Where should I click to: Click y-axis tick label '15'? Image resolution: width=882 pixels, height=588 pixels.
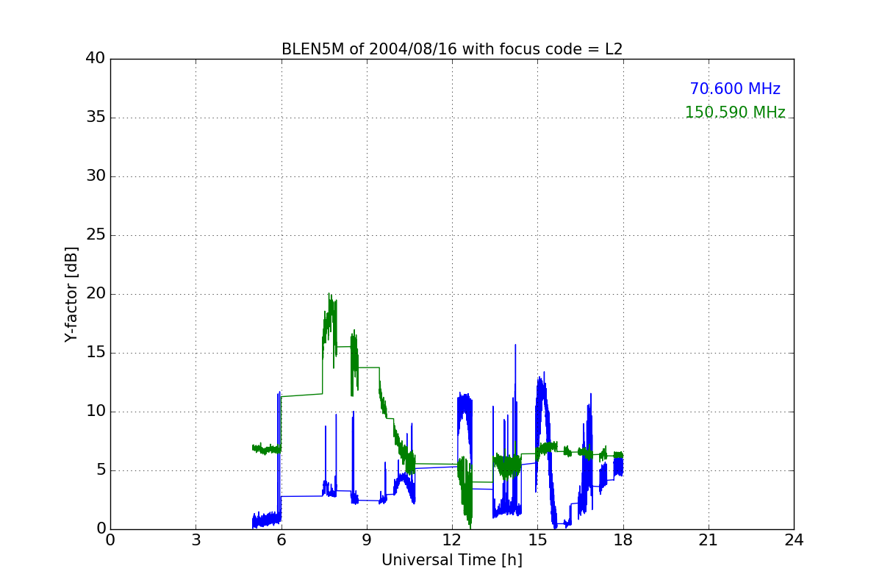pos(96,353)
